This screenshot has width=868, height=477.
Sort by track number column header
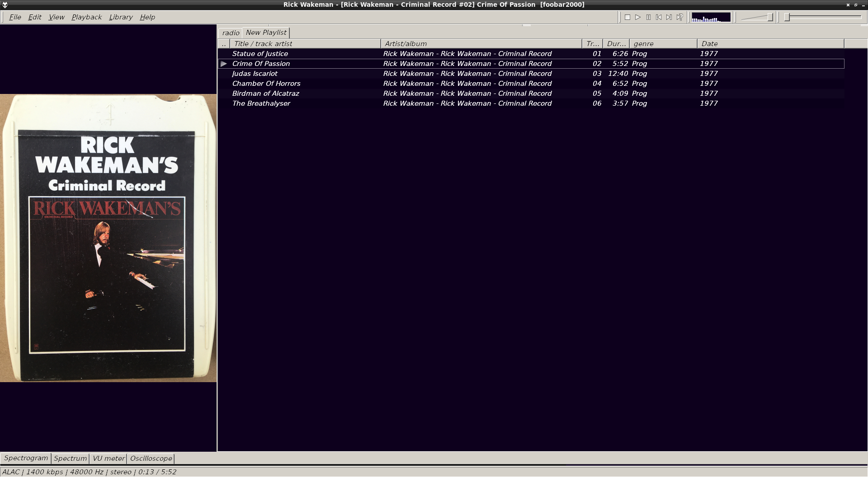point(592,44)
